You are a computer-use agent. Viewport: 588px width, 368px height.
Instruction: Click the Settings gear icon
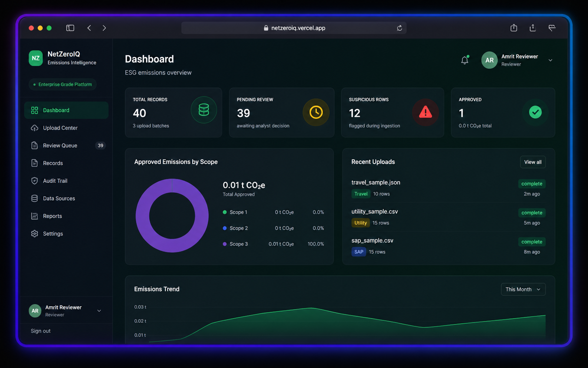click(34, 234)
